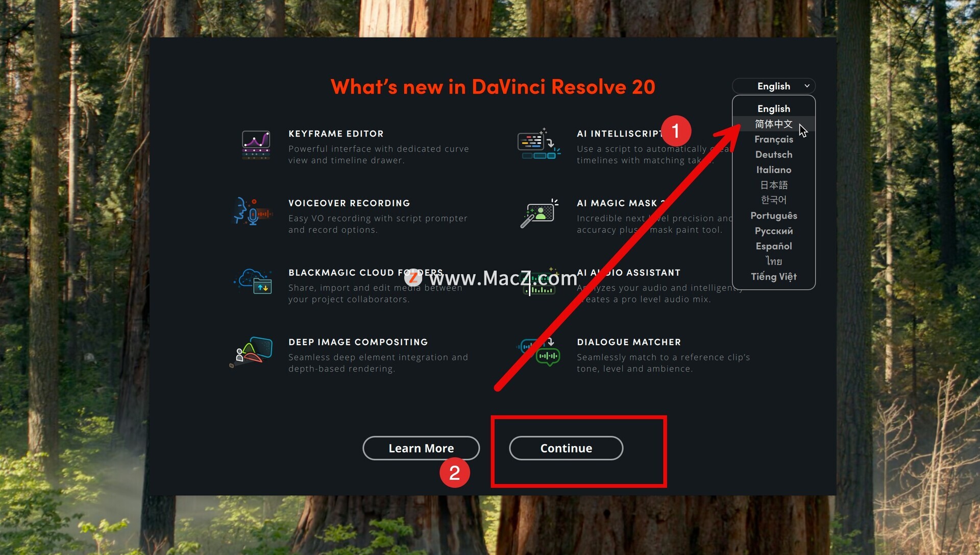Select English in the language list
980x555 pixels.
point(774,109)
